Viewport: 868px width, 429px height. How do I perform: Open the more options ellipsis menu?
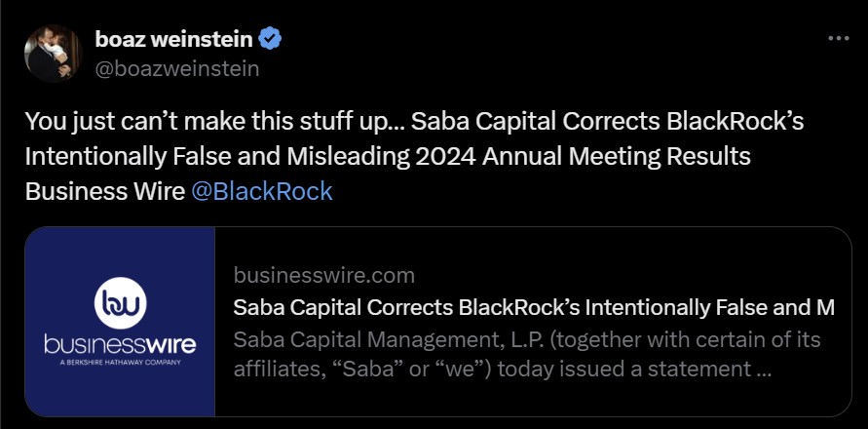coord(838,39)
